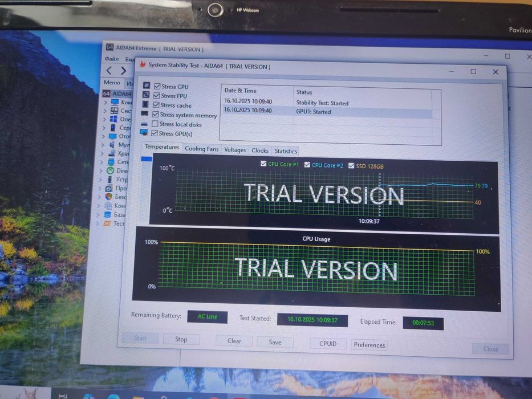Image resolution: width=532 pixels, height=399 pixels.
Task: Hide the CPU Core #1 graph line
Action: pyautogui.click(x=263, y=164)
